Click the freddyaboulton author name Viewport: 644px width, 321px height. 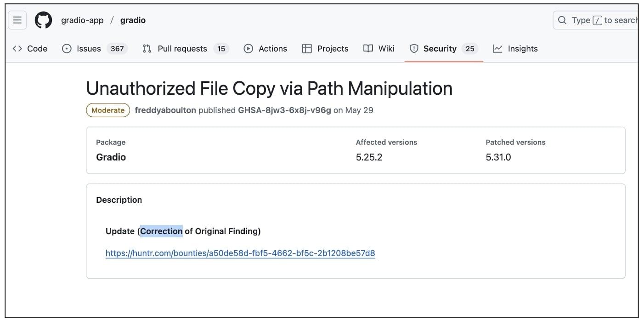tap(165, 110)
